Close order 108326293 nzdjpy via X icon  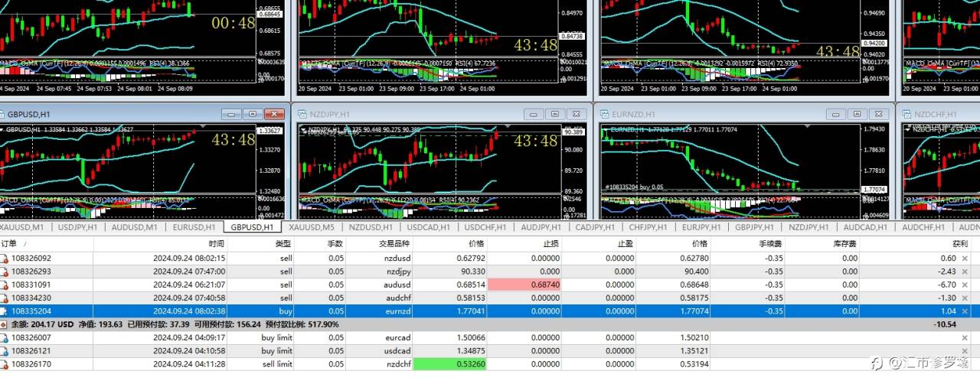coord(965,272)
